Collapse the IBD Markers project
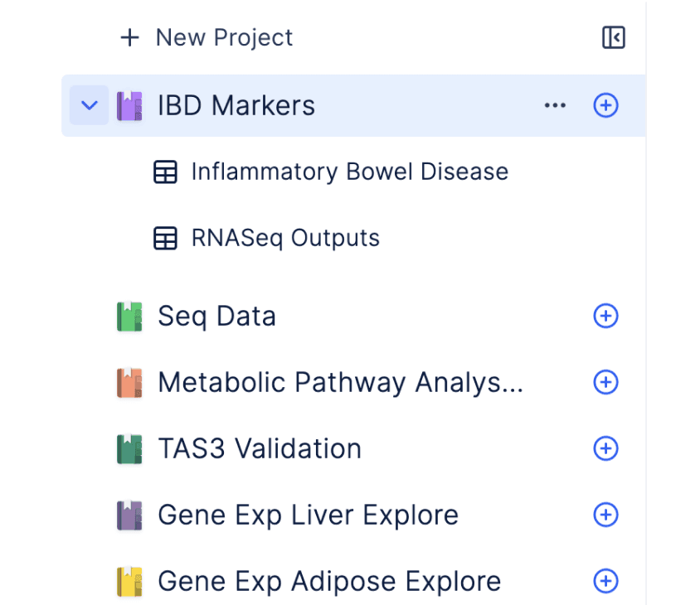This screenshot has height=605, width=700. click(89, 105)
